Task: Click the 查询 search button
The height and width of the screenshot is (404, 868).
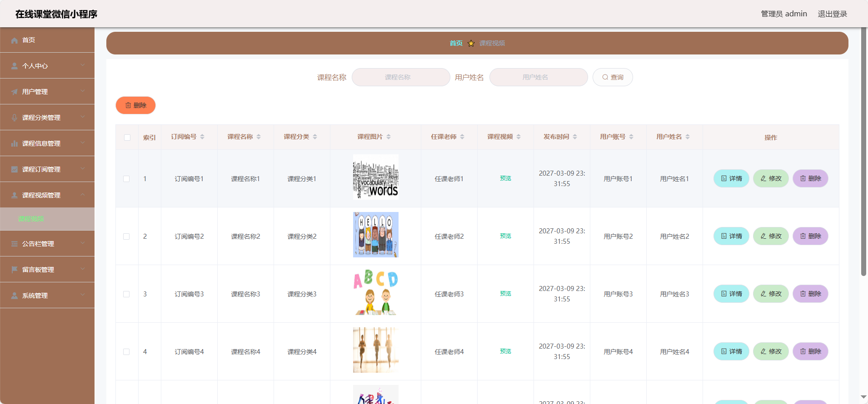Action: (613, 77)
